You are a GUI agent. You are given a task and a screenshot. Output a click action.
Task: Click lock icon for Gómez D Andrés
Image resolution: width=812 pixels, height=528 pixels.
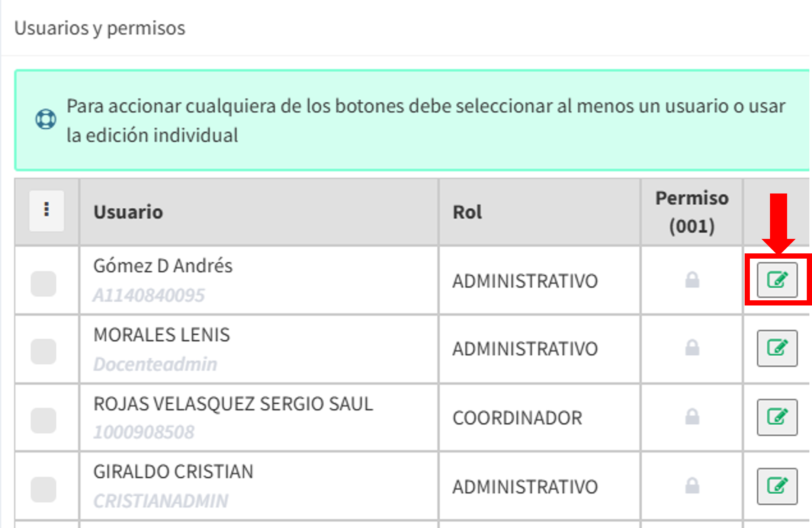(x=692, y=280)
